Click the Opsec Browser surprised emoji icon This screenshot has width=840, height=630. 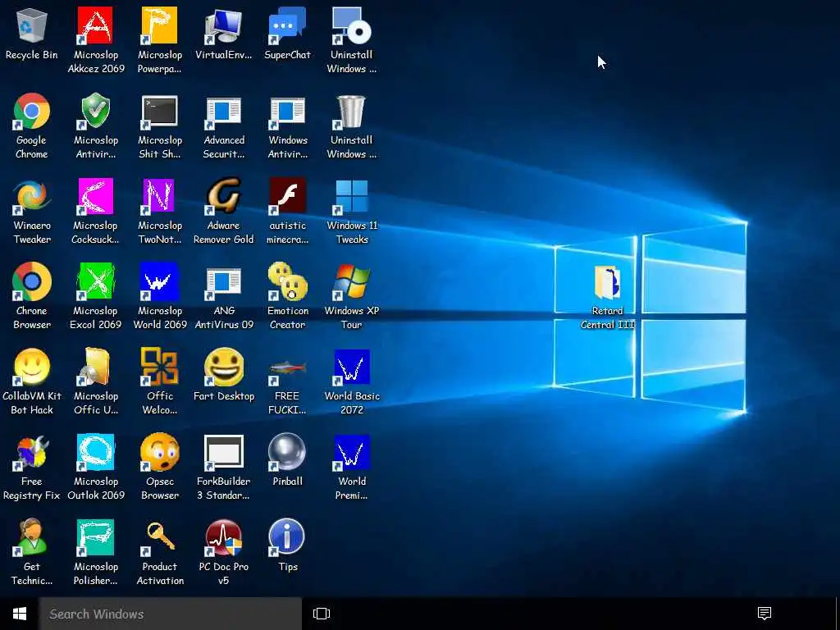pyautogui.click(x=159, y=452)
